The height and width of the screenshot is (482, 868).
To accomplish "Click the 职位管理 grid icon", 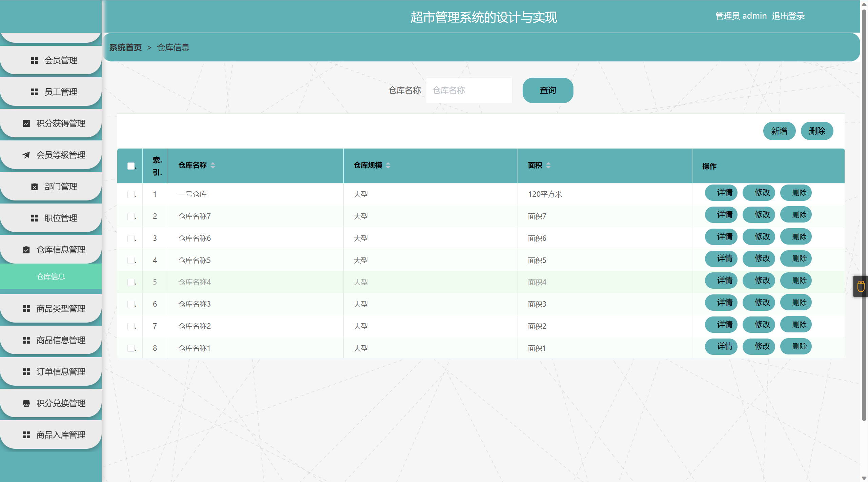I will (34, 218).
